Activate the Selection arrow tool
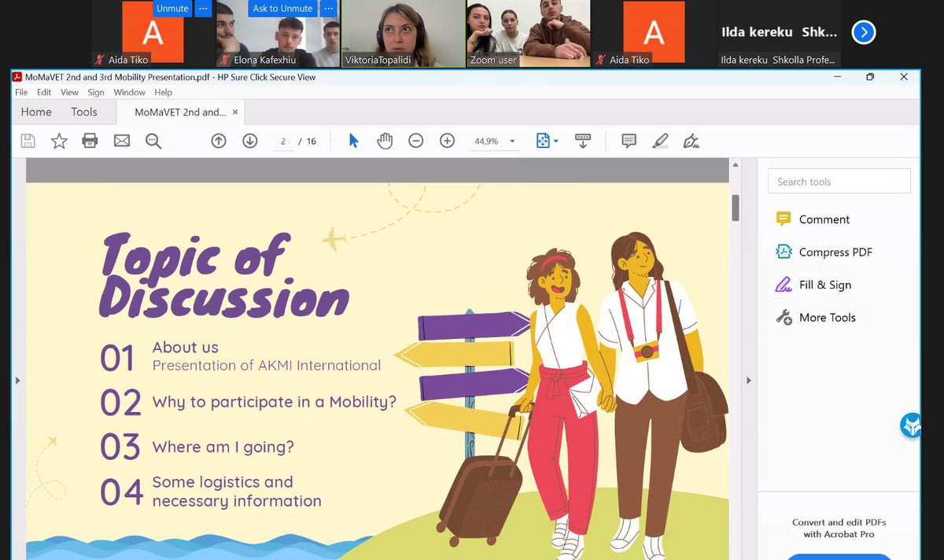Screen dimensions: 944x560 [354, 140]
